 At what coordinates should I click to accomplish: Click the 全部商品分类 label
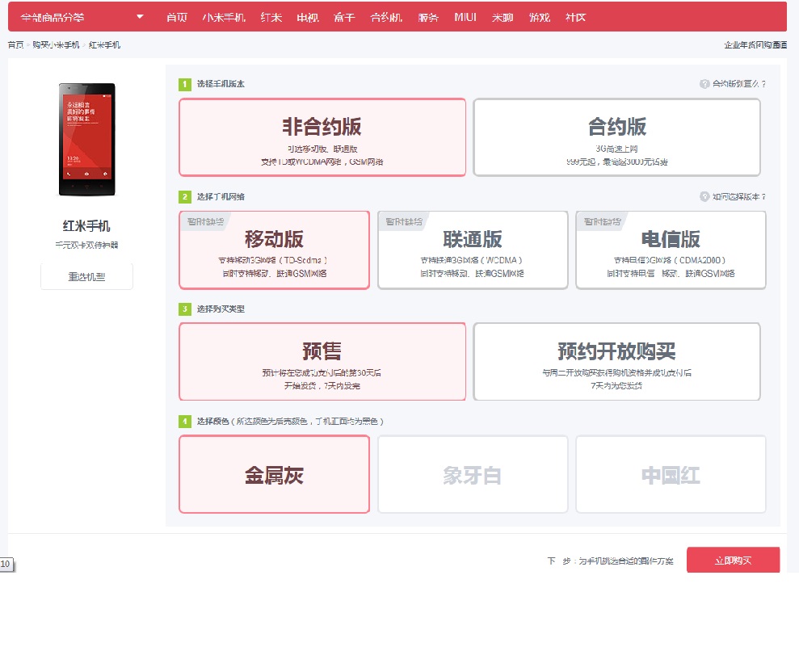(x=53, y=17)
